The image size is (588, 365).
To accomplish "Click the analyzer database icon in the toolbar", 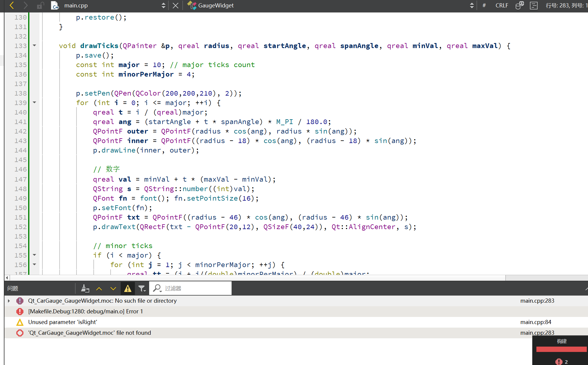I will pos(520,5).
